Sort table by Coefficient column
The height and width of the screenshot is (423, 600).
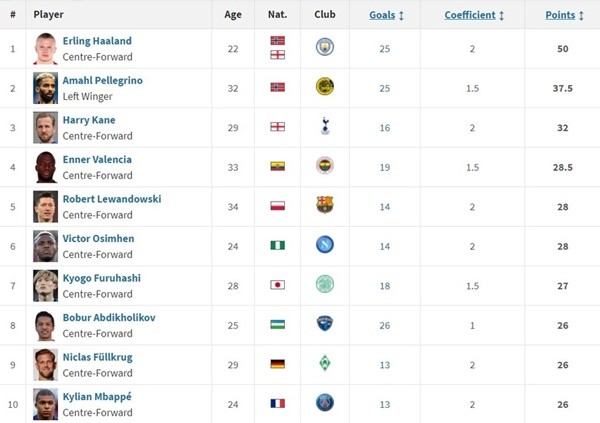[x=474, y=15]
